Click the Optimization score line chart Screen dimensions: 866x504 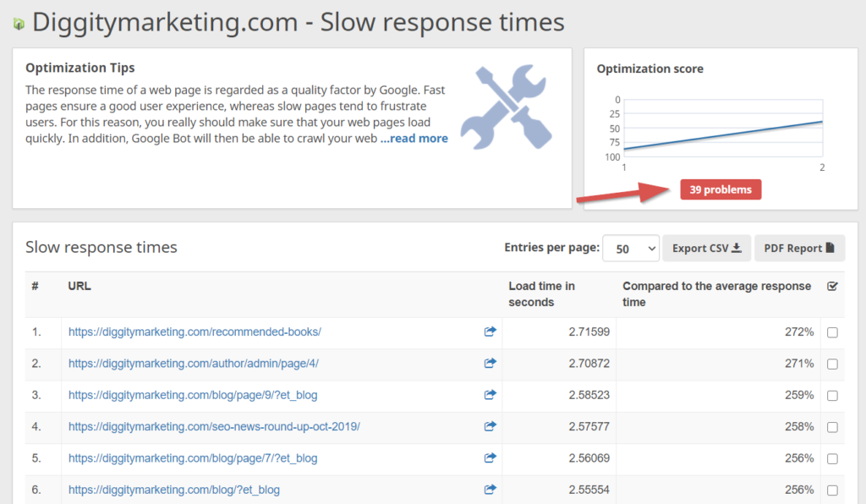(723, 129)
